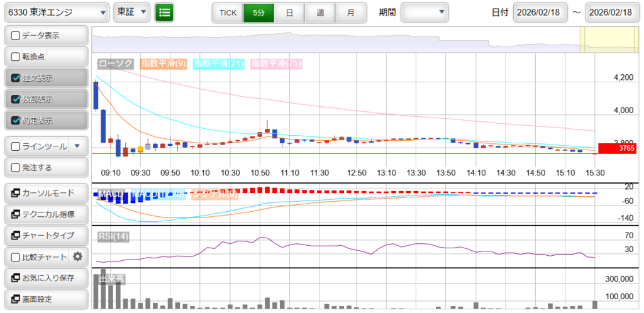Expand the 東証 market dropdown

pyautogui.click(x=132, y=12)
